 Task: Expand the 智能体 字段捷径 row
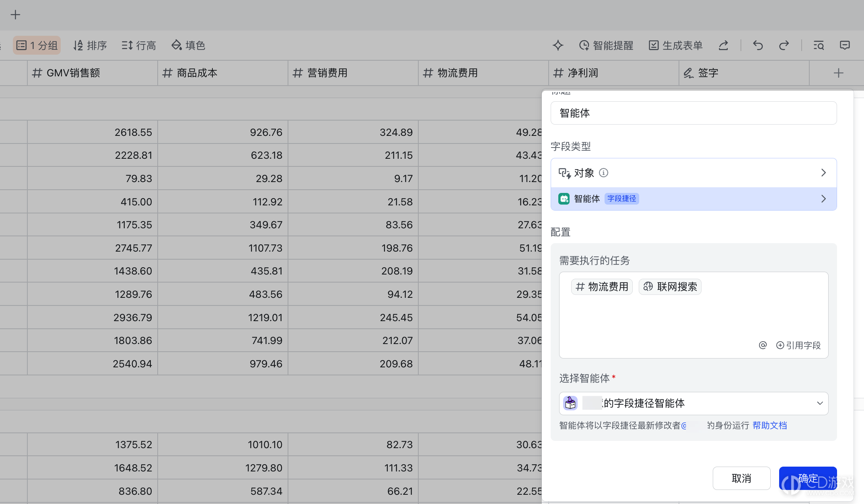[694, 199]
